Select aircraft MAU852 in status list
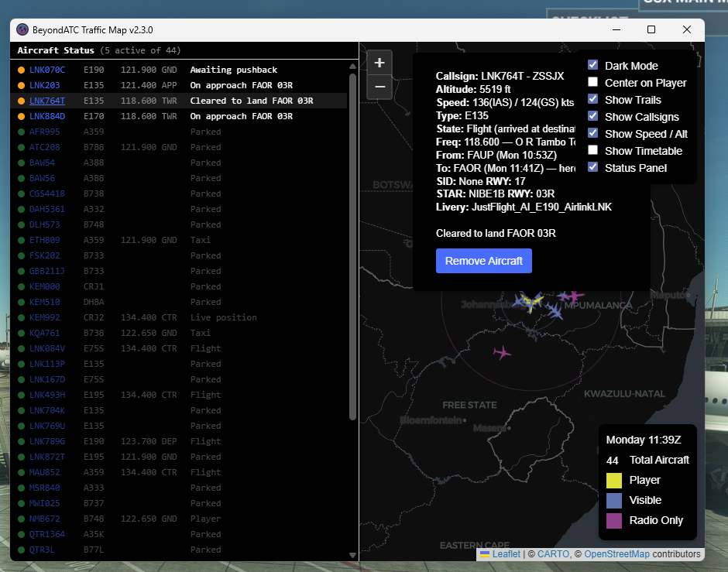This screenshot has width=728, height=572. (45, 472)
